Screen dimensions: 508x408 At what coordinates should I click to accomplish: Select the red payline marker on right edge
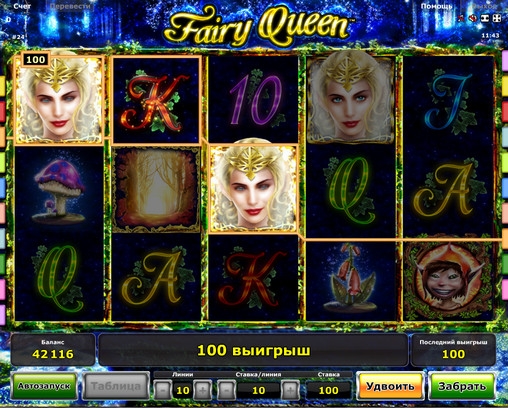(x=505, y=111)
